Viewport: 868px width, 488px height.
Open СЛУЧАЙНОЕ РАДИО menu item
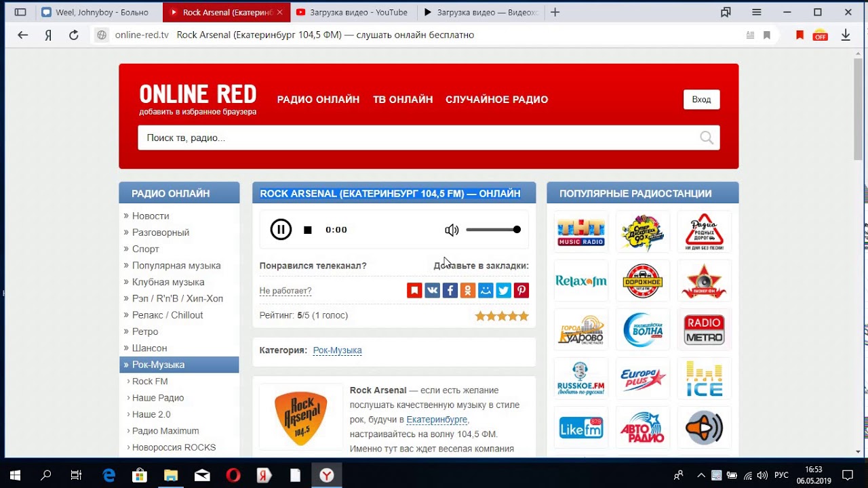[496, 100]
